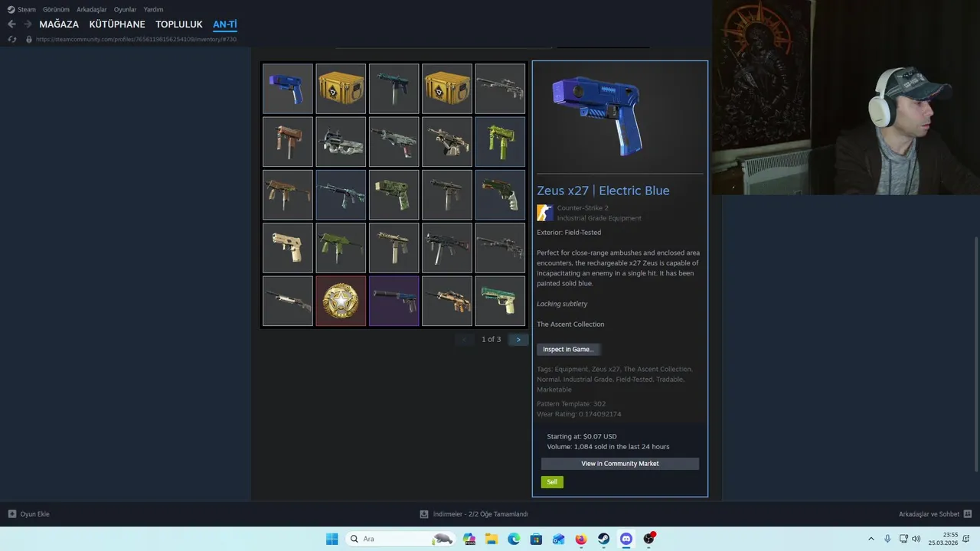Select the blue Zeus x27 inventory item
The image size is (980, 551).
coord(288,89)
